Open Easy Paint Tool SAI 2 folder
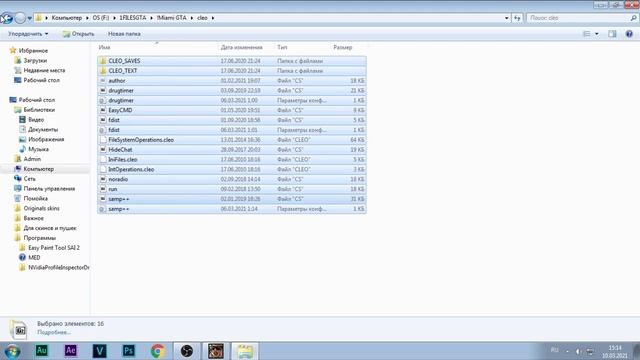 (54, 248)
